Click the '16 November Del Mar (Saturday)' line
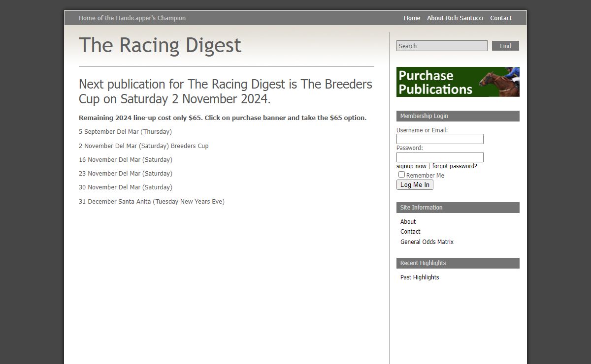591x364 pixels. (x=126, y=160)
